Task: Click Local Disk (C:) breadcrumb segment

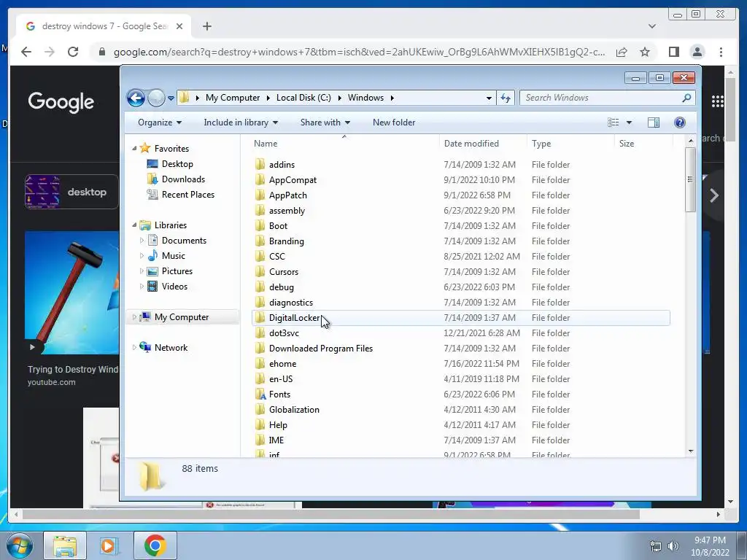Action: click(x=303, y=98)
